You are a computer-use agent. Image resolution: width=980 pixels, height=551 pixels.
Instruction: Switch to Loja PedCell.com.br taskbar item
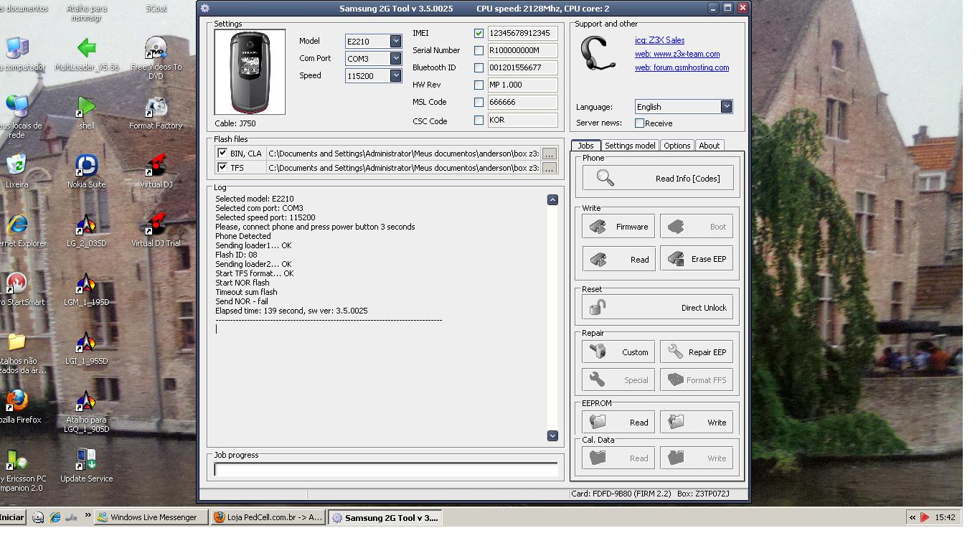268,517
